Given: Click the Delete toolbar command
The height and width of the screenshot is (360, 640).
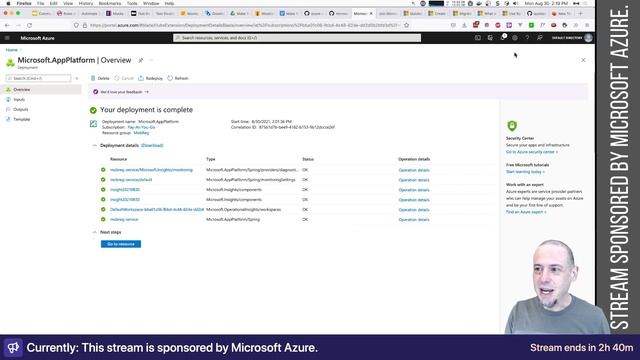Looking at the screenshot, I should [x=100, y=78].
